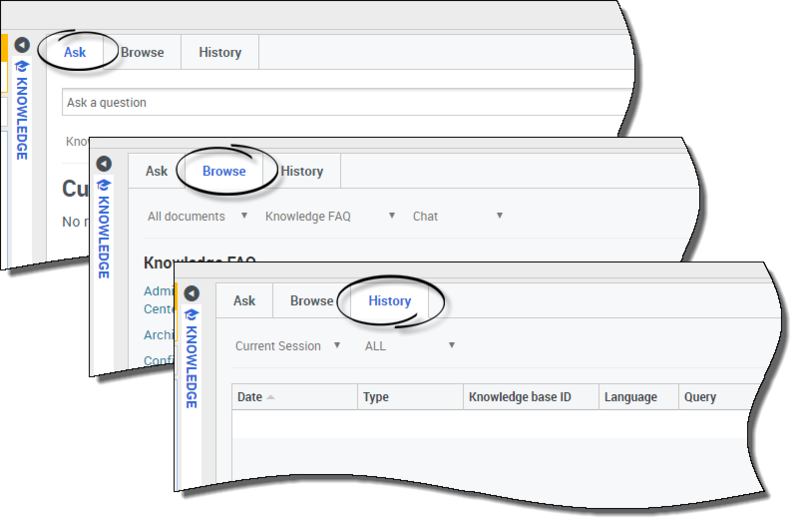The height and width of the screenshot is (521, 800).
Task: Open the History tab in the top window
Action: click(220, 52)
